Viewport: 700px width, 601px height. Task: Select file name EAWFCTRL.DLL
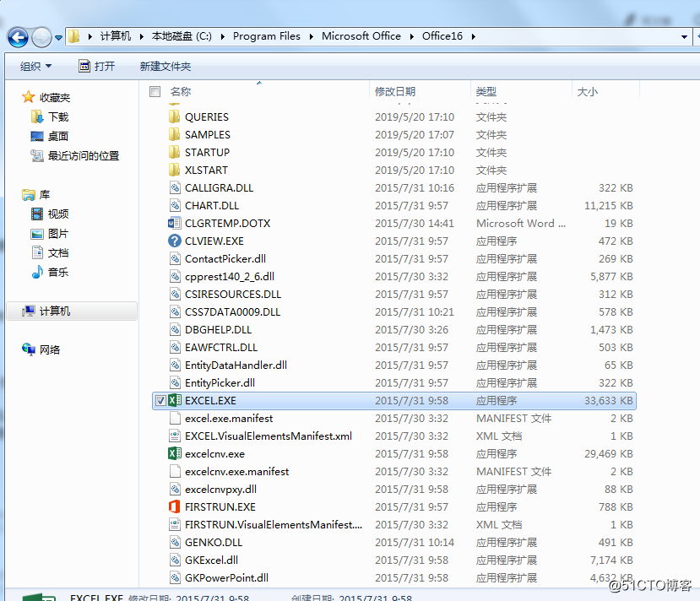(x=221, y=348)
